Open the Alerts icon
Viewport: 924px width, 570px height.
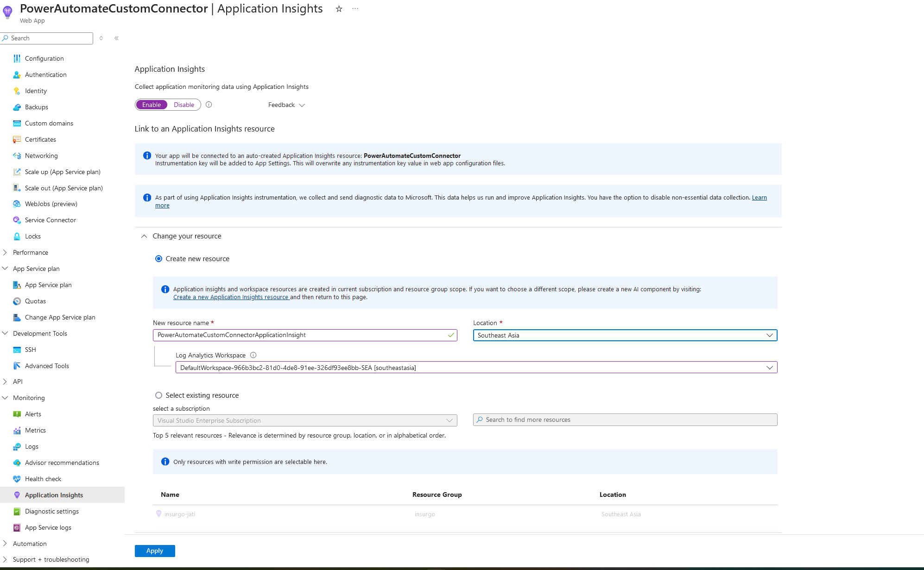17,414
